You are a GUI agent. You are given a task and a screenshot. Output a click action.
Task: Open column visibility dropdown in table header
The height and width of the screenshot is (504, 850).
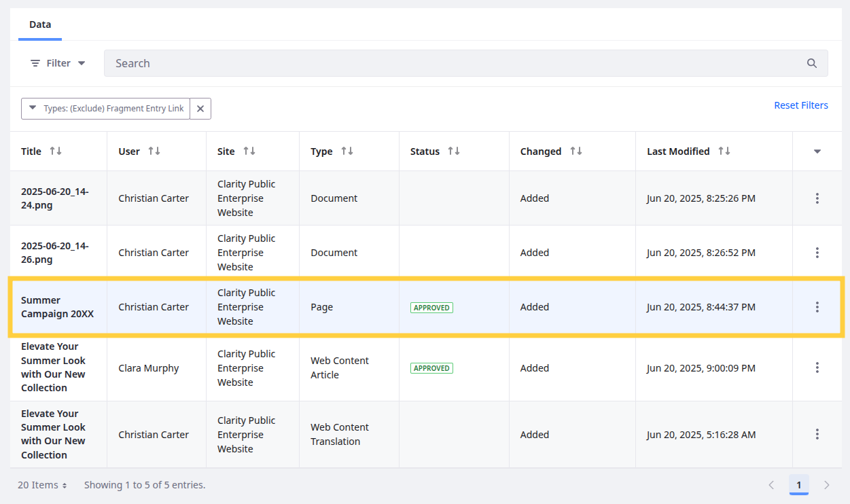click(x=817, y=151)
